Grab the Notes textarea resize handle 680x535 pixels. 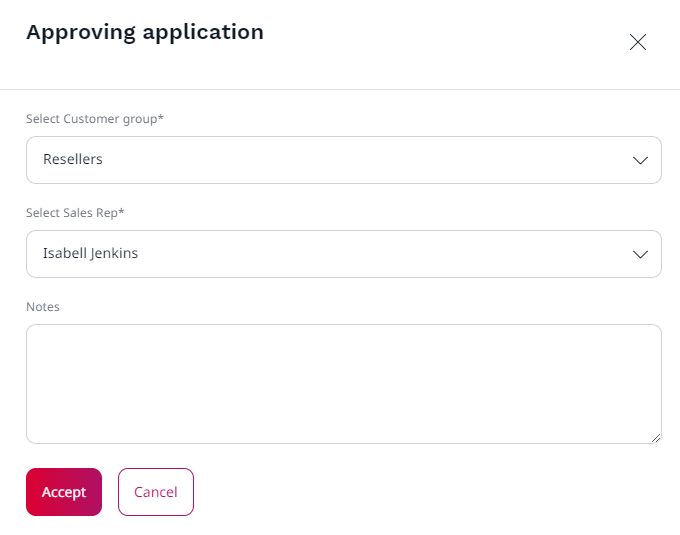coord(656,438)
